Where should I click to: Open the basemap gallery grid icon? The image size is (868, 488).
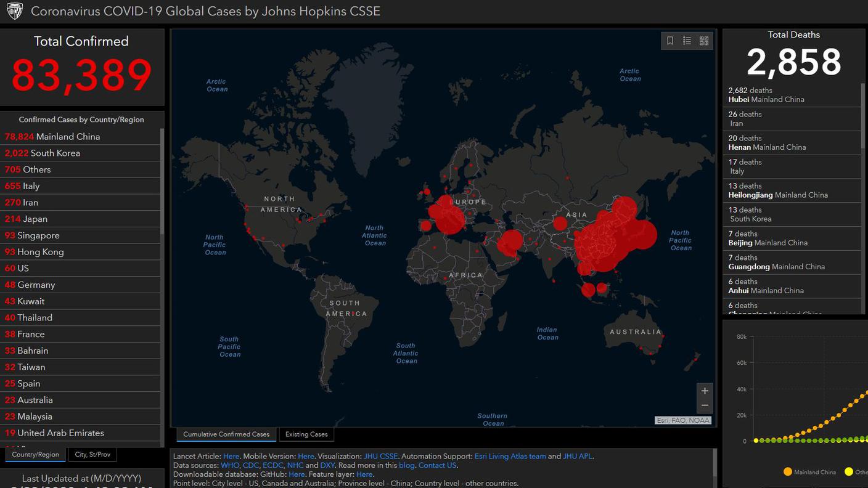click(x=704, y=41)
